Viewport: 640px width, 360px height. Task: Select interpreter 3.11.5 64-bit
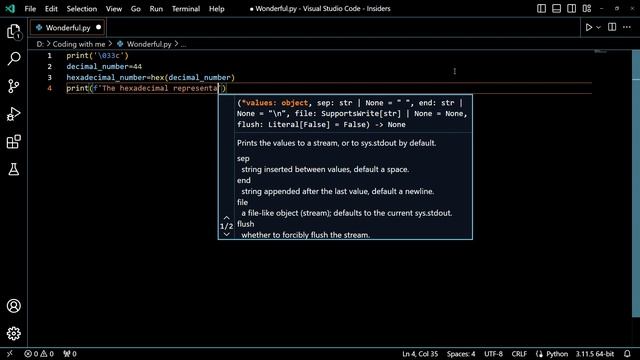click(x=595, y=354)
